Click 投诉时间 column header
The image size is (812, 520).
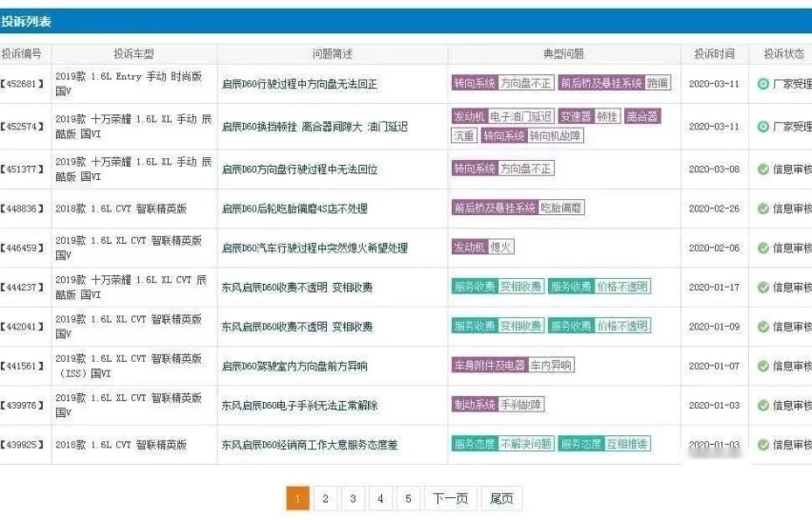point(714,54)
